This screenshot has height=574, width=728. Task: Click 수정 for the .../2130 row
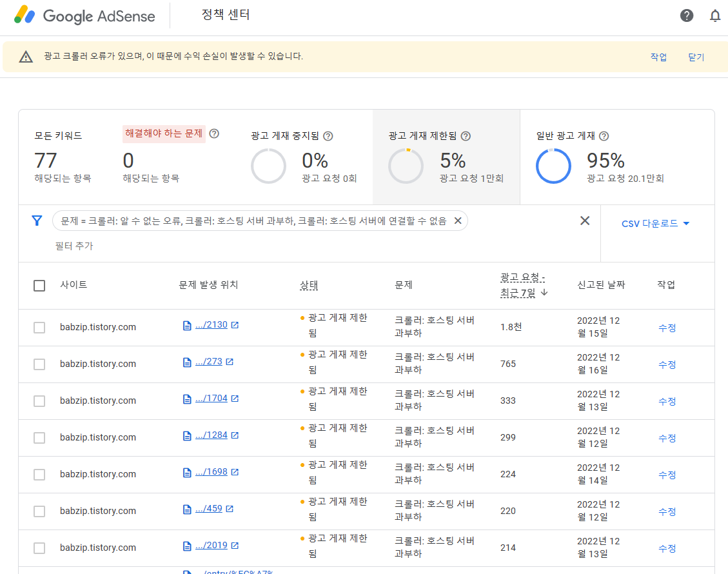click(x=667, y=328)
